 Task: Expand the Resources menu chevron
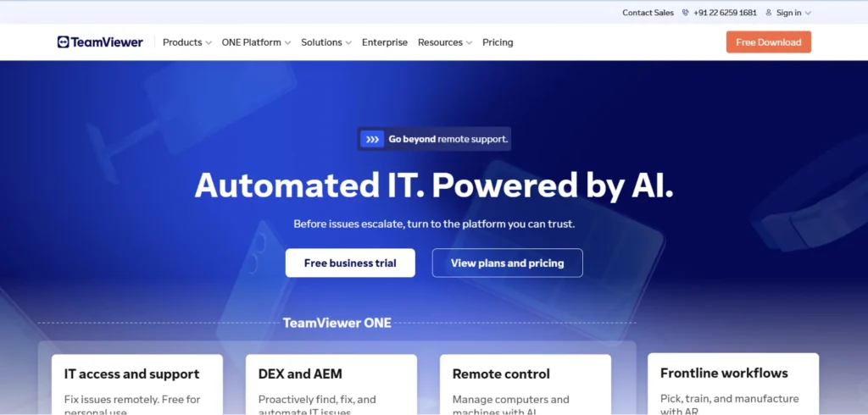(x=469, y=43)
